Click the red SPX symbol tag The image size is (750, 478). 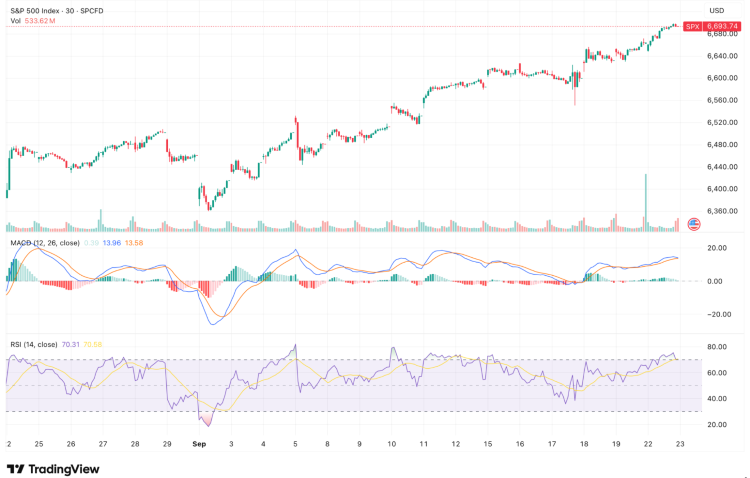coord(692,26)
